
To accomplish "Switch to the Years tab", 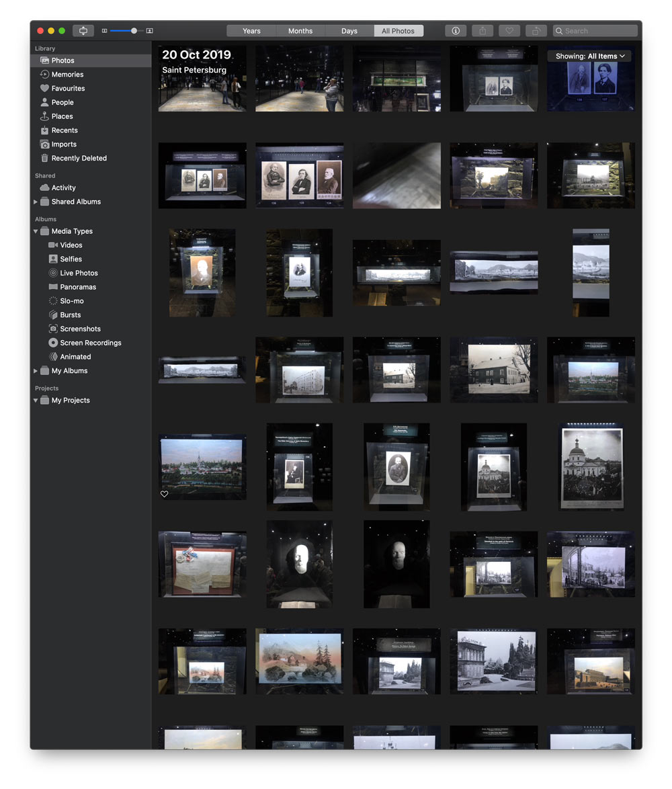I will 251,31.
